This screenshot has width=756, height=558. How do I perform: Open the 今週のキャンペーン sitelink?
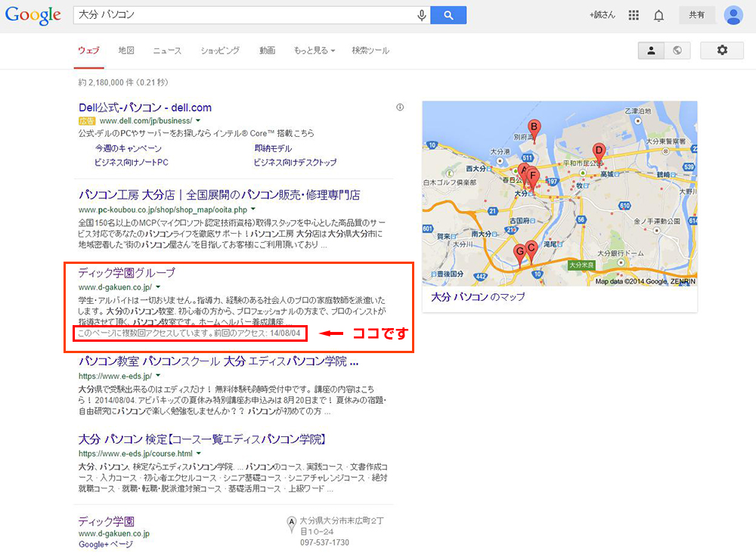tap(129, 148)
